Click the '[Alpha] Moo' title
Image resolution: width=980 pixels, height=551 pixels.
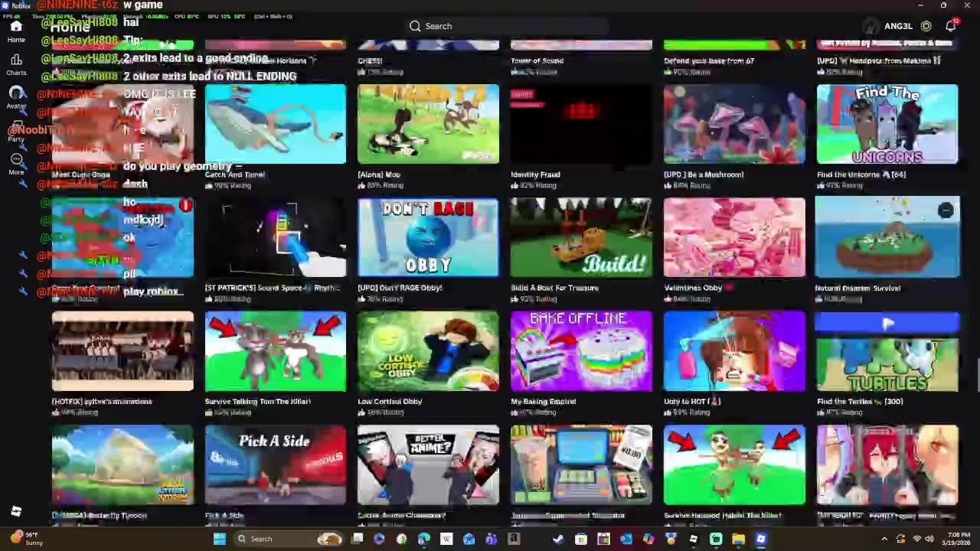pos(379,174)
